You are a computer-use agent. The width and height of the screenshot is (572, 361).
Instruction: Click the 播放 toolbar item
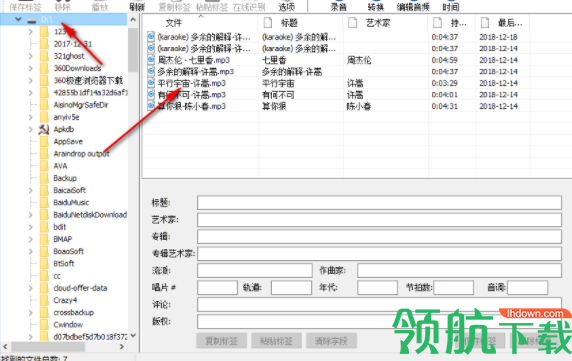(x=100, y=7)
